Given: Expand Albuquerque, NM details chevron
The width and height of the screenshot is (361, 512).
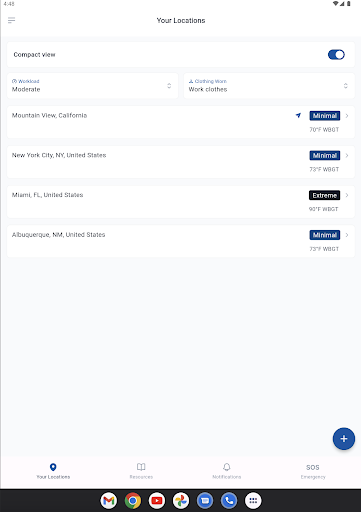Looking at the screenshot, I should point(347,235).
